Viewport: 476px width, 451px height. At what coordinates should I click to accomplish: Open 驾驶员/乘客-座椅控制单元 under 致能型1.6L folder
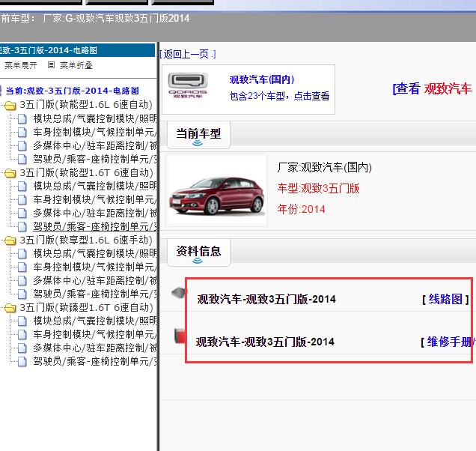coord(95,159)
